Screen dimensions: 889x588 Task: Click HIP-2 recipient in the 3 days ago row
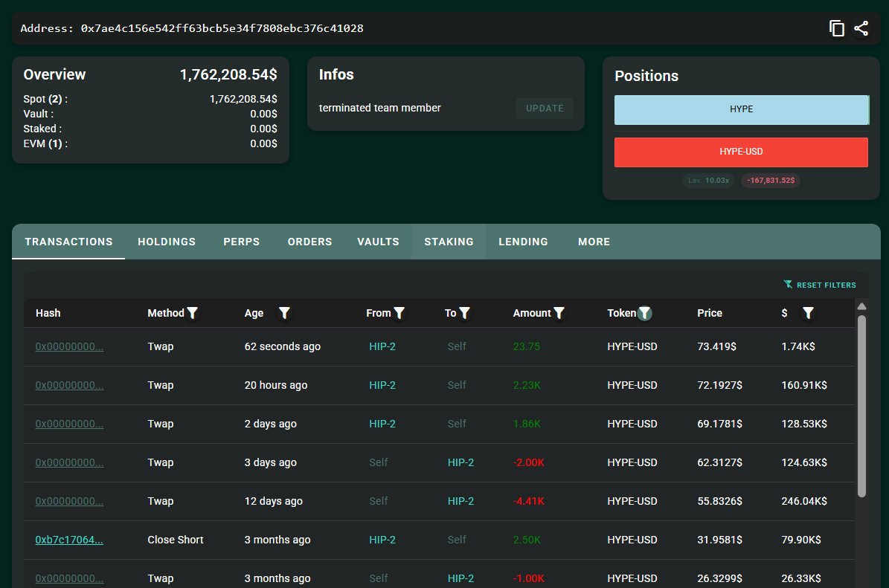[460, 462]
